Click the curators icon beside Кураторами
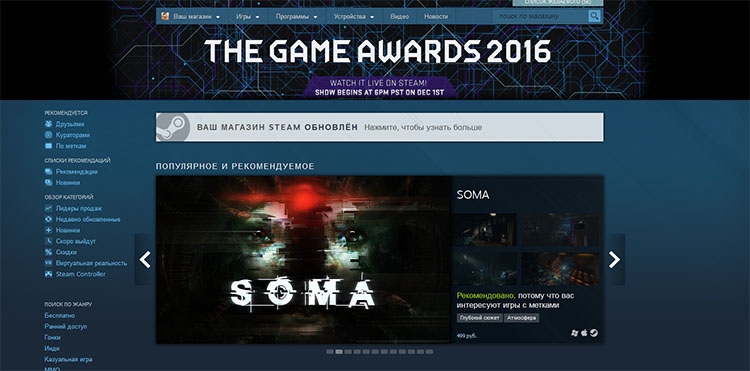This screenshot has height=371, width=750. [x=48, y=135]
